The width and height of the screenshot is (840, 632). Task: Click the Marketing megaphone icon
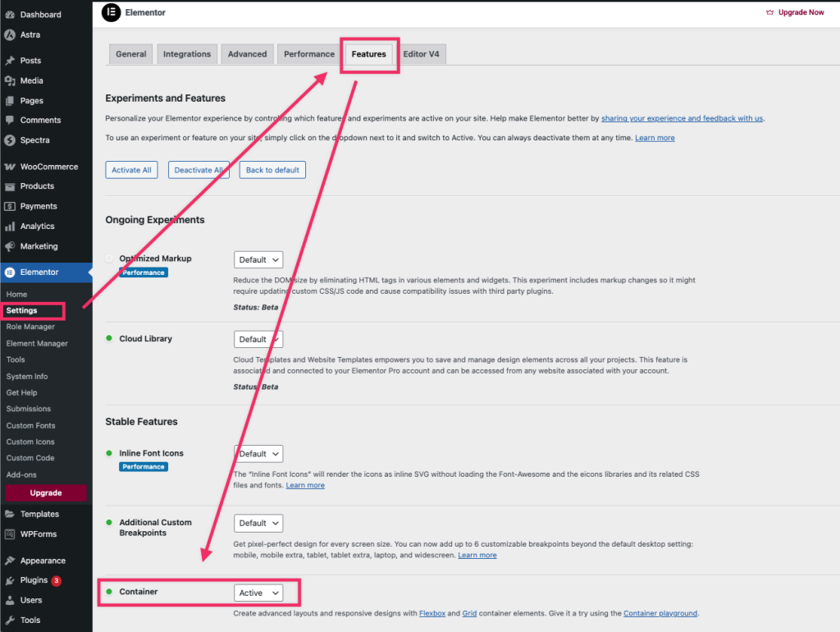tap(10, 246)
